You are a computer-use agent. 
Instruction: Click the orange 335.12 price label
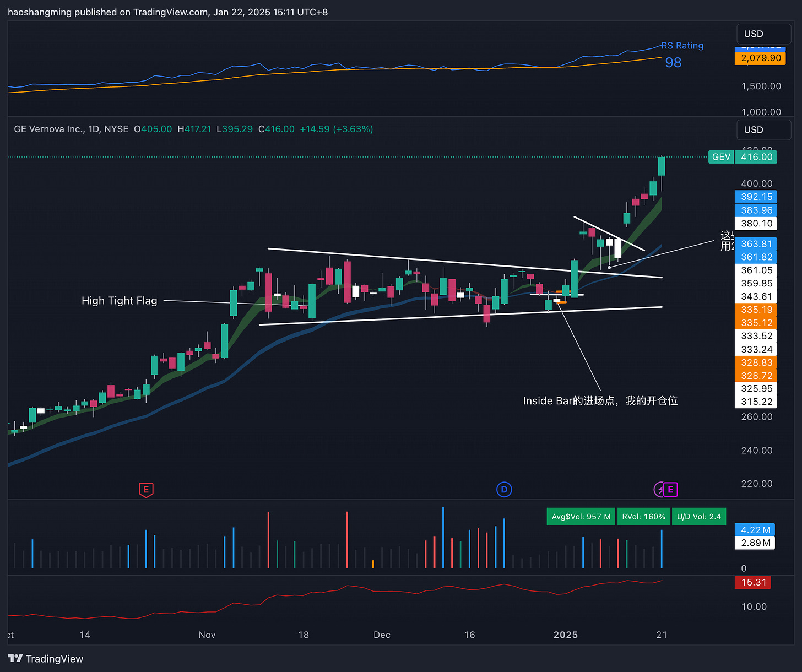click(x=756, y=323)
